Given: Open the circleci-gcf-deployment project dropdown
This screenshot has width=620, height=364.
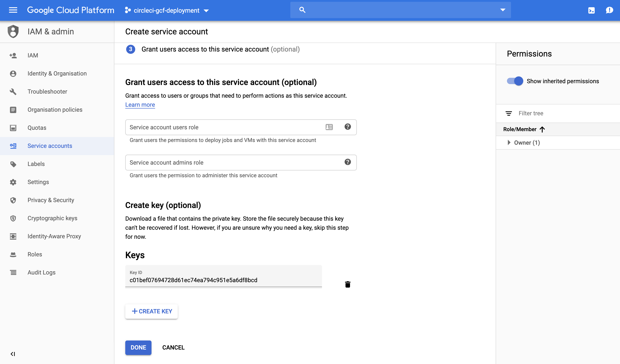Looking at the screenshot, I should (167, 10).
